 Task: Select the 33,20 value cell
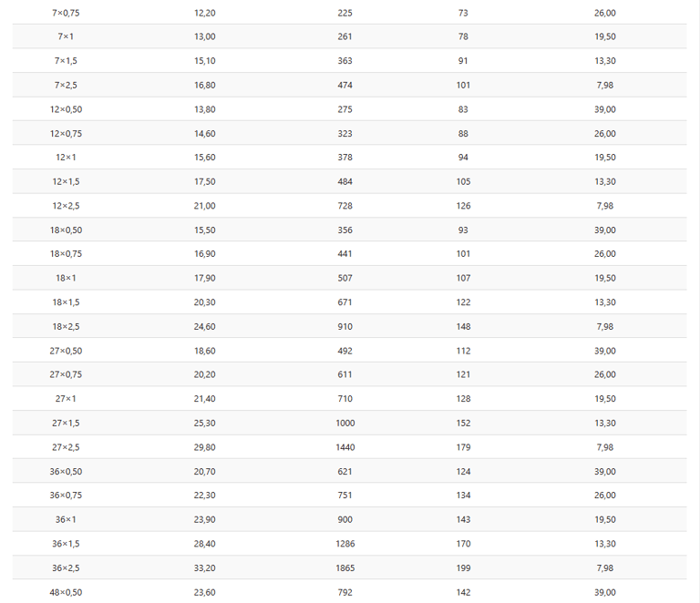click(x=205, y=567)
